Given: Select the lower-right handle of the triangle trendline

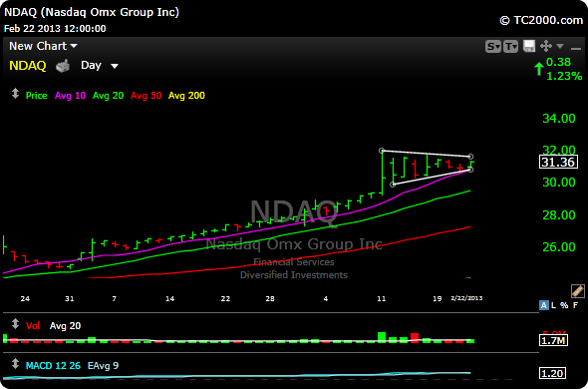Looking at the screenshot, I should pyautogui.click(x=471, y=170).
